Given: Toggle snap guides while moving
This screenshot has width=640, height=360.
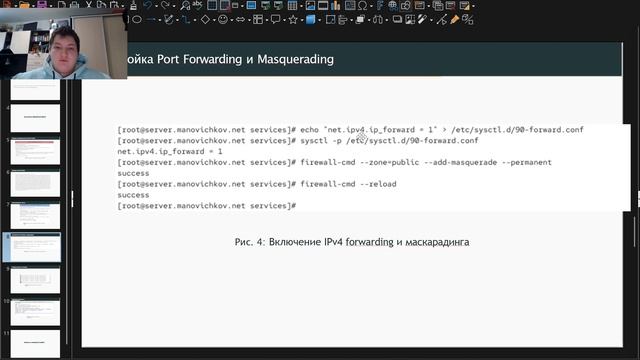Looking at the screenshot, I should pyautogui.click(x=224, y=5).
